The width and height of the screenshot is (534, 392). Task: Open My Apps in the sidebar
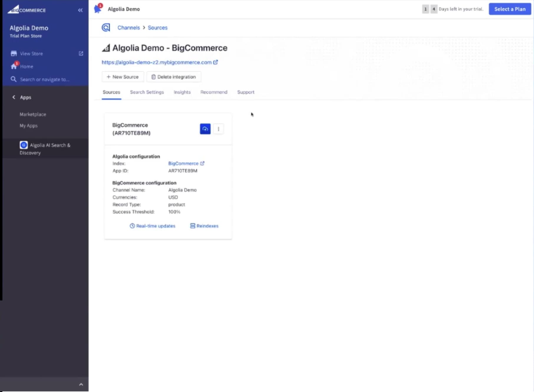pos(29,126)
